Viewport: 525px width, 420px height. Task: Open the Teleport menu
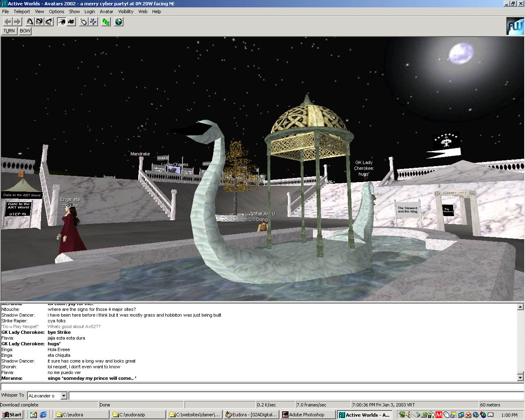(x=22, y=11)
